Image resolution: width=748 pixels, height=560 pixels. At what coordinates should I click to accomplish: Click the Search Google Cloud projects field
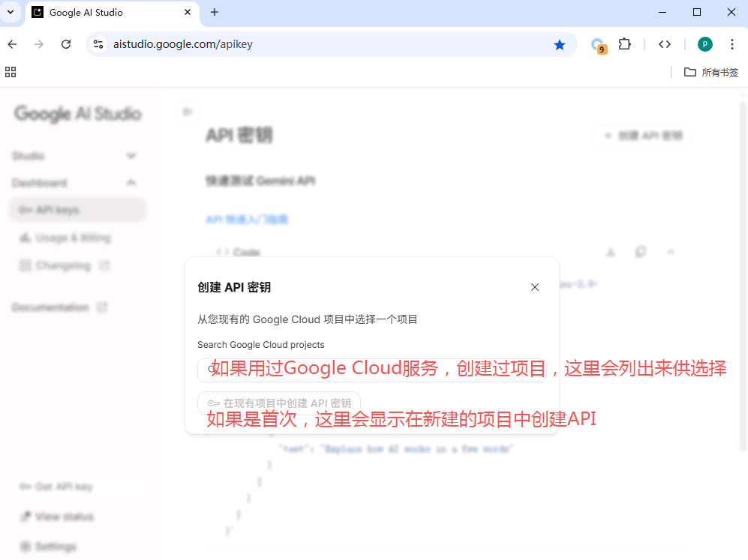click(x=371, y=370)
